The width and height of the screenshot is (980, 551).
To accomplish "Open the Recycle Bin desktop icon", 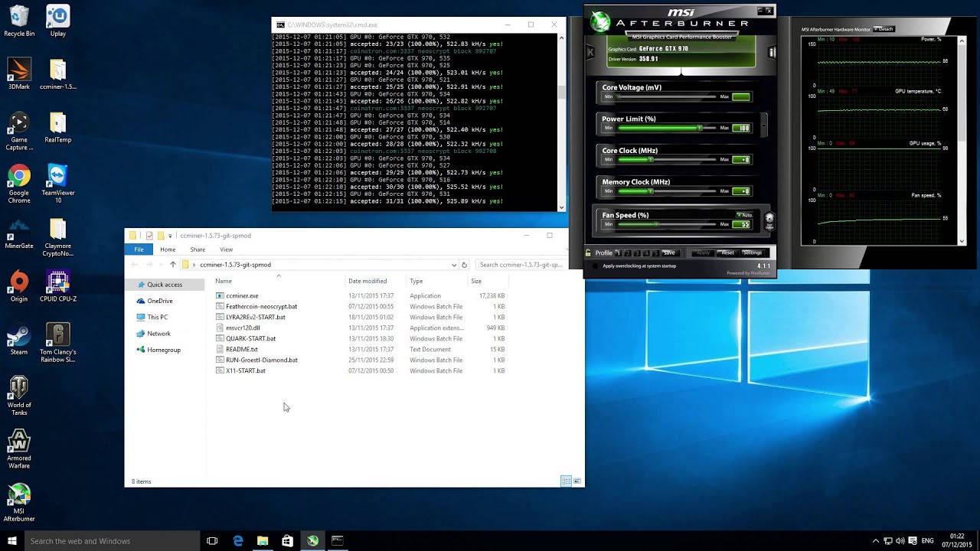I will [x=19, y=21].
